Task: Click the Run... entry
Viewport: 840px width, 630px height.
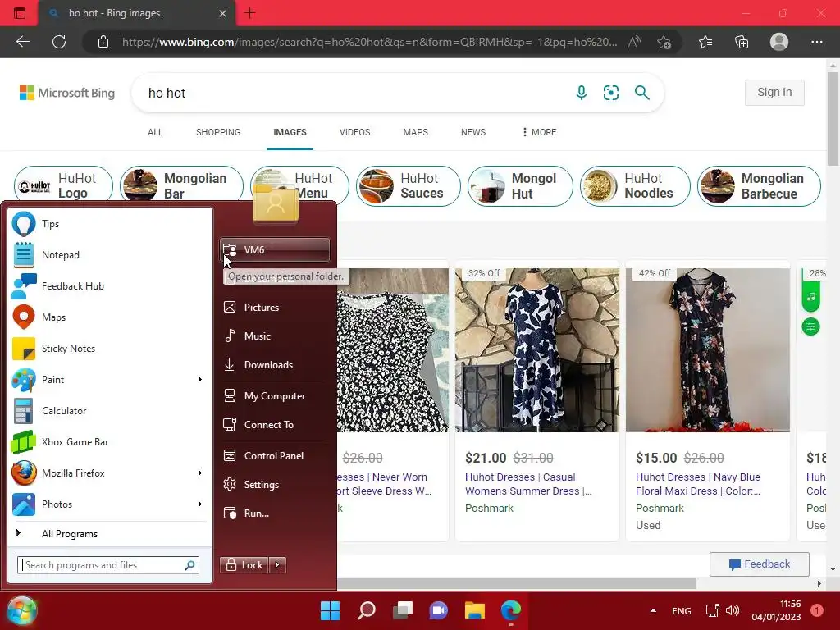Action: 274,514
